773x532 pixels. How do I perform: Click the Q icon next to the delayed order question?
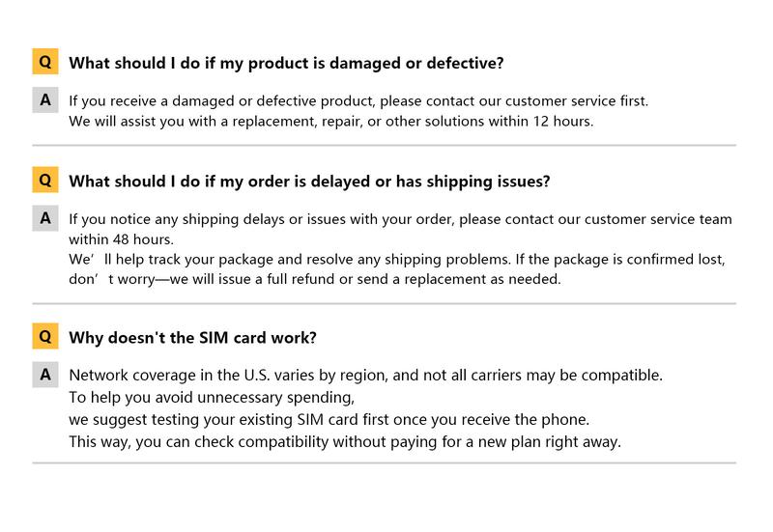tap(45, 181)
